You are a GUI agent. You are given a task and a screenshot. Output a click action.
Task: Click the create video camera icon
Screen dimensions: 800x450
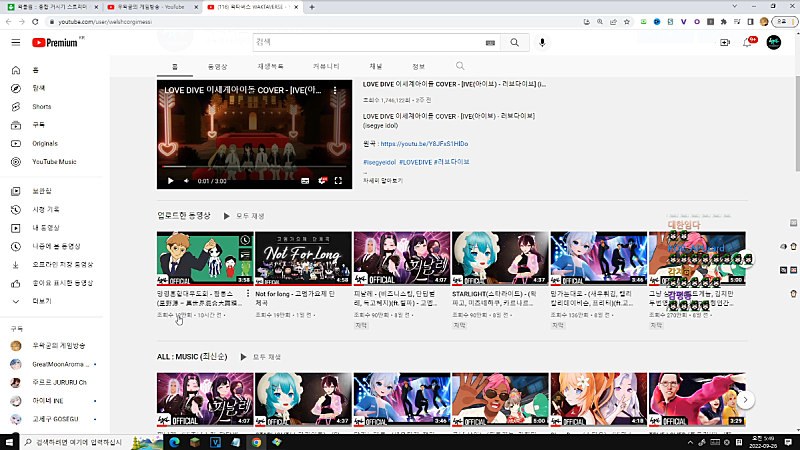click(x=725, y=43)
